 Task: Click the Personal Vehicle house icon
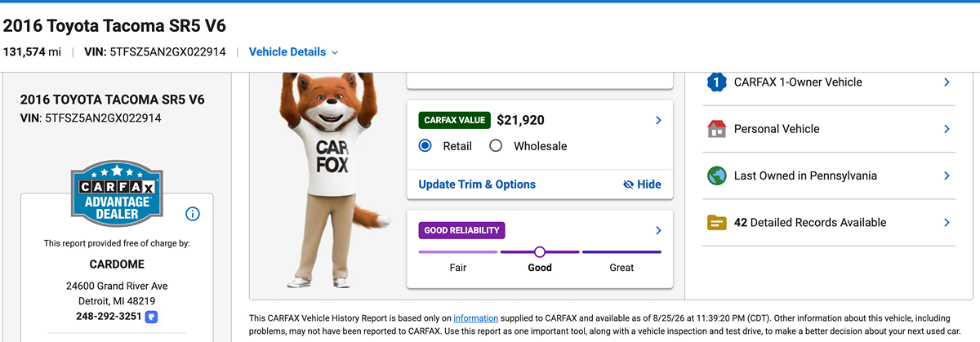pyautogui.click(x=716, y=129)
